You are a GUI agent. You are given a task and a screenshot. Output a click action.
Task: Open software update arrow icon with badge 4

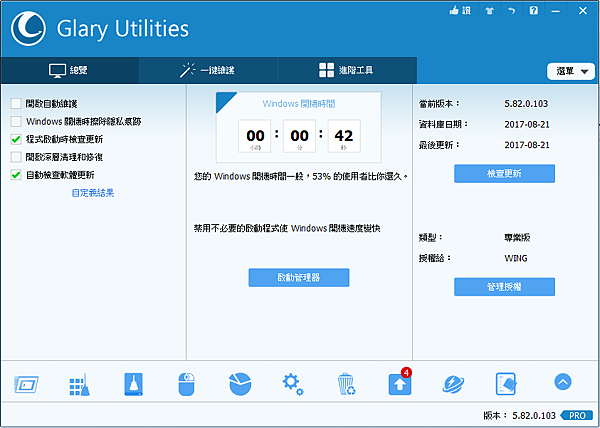(400, 382)
